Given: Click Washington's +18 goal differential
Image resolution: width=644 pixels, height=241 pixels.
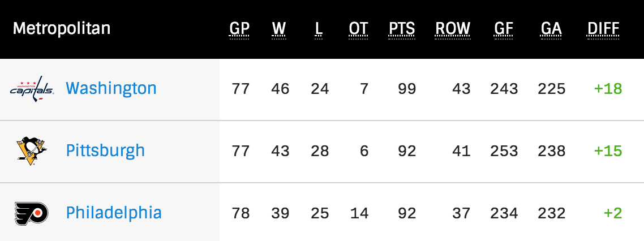Looking at the screenshot, I should point(608,89).
